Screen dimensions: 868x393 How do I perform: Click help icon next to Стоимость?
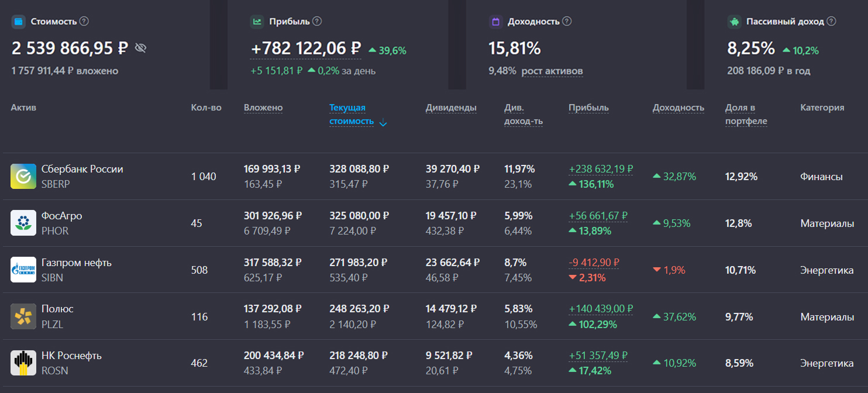84,22
